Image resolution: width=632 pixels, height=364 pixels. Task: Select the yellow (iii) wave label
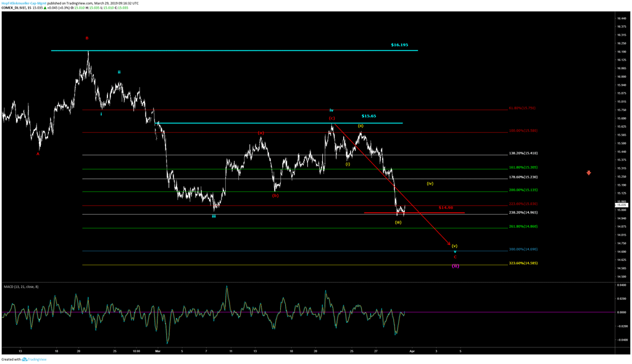pyautogui.click(x=398, y=223)
